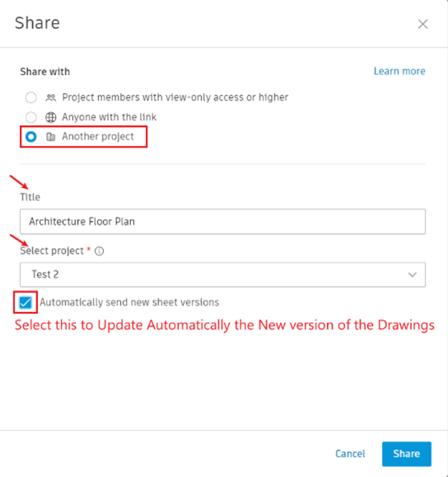
Task: Expand the Select project dropdown chevron
Action: pos(412,274)
